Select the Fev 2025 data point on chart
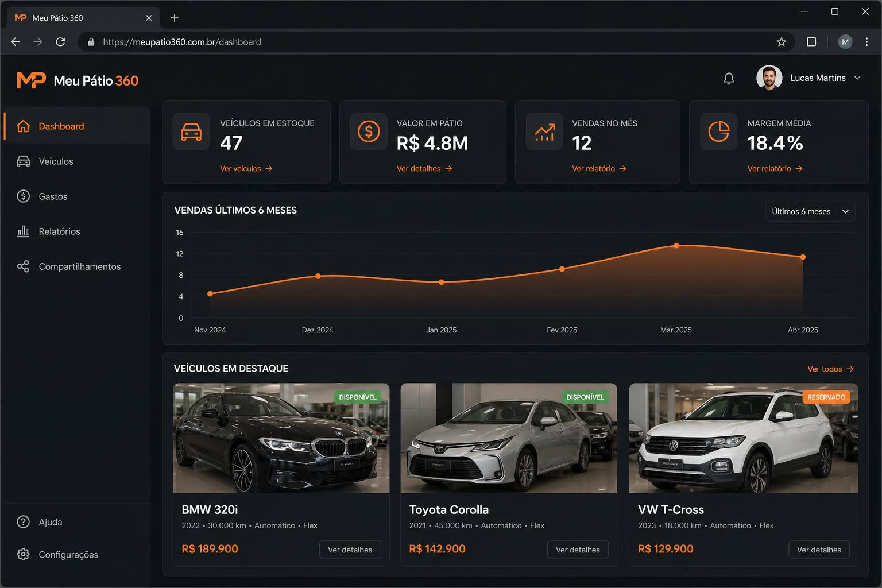This screenshot has width=882, height=588. (x=562, y=269)
